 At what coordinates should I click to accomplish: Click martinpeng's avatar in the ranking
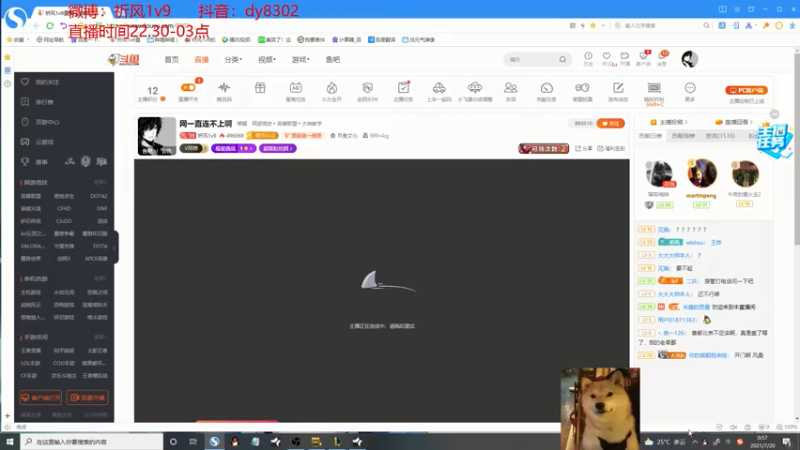coord(702,173)
